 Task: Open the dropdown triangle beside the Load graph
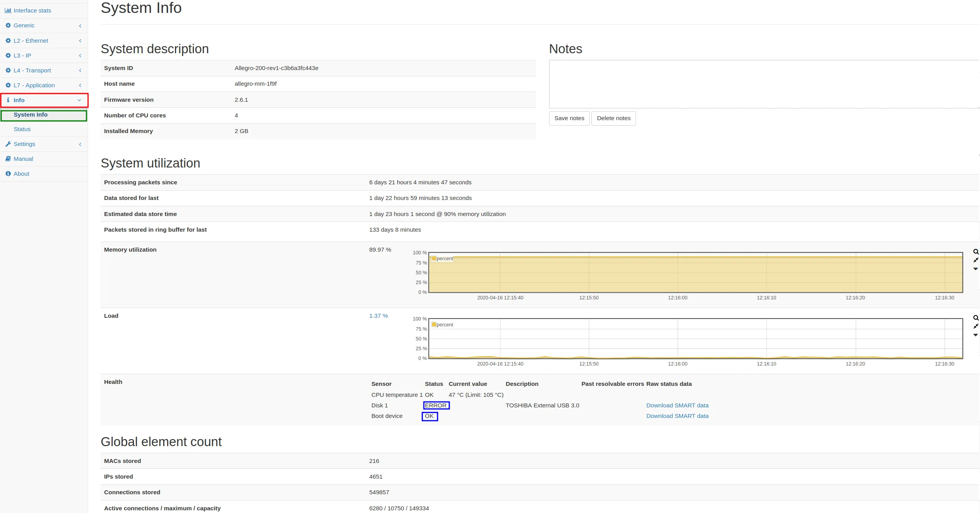point(976,335)
